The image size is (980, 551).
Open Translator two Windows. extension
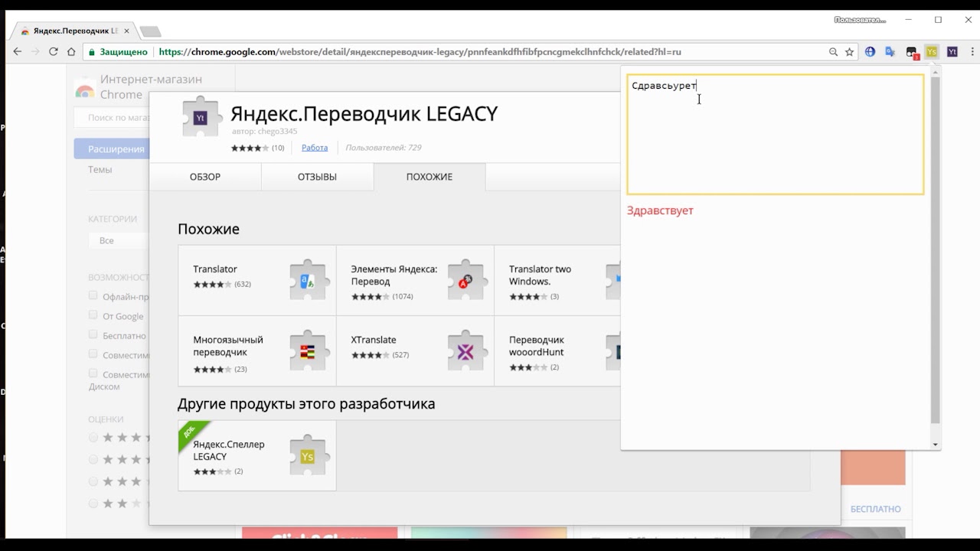(541, 275)
